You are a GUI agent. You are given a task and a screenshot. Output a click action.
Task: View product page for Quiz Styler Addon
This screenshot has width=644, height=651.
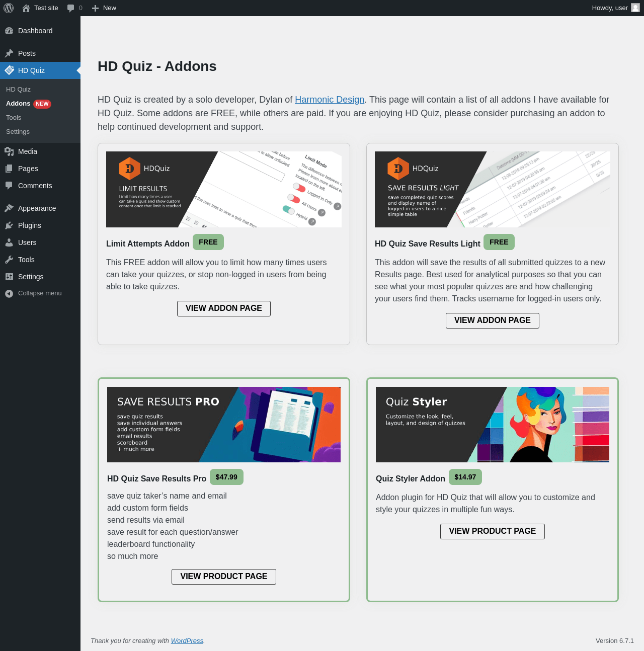pyautogui.click(x=493, y=531)
